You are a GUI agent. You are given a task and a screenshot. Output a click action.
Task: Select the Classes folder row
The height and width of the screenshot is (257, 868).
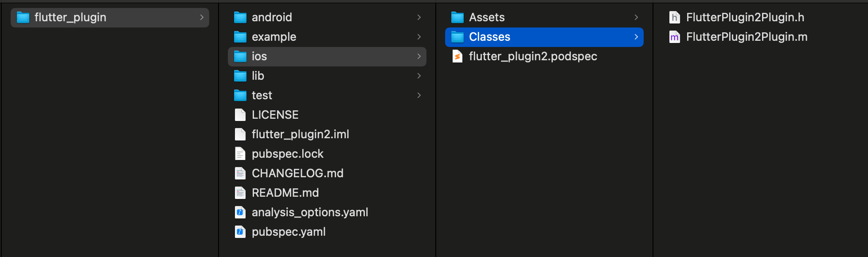[544, 37]
